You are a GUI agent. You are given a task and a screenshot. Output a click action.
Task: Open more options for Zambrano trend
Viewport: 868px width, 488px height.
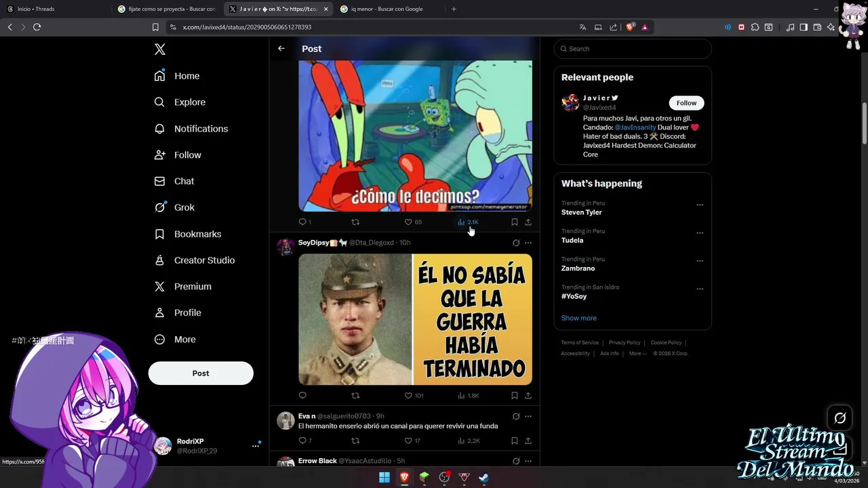700,261
